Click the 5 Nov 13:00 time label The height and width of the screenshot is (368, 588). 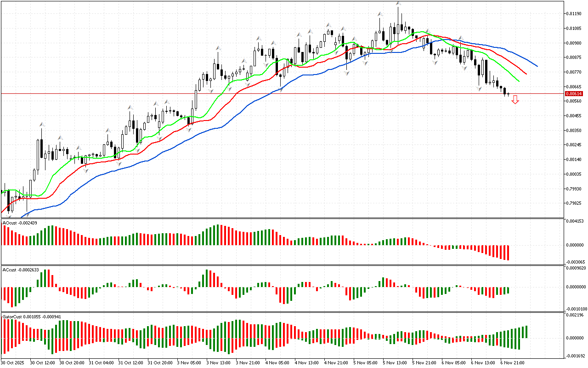click(x=395, y=363)
